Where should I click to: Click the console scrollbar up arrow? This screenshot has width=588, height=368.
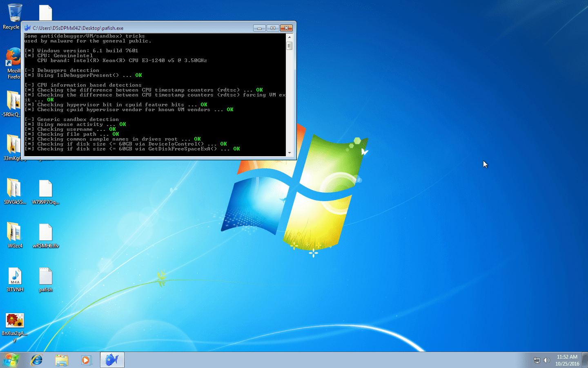[x=290, y=37]
